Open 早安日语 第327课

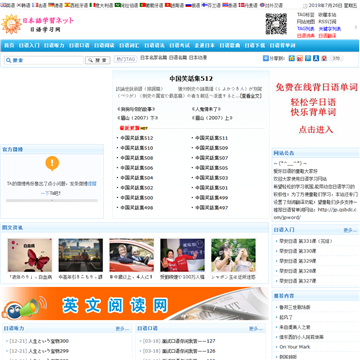297,281
